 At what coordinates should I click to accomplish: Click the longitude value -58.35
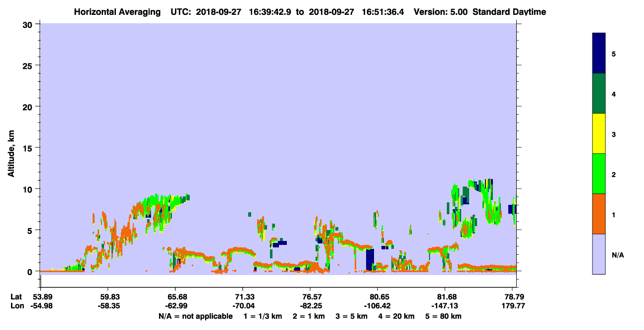click(x=108, y=306)
